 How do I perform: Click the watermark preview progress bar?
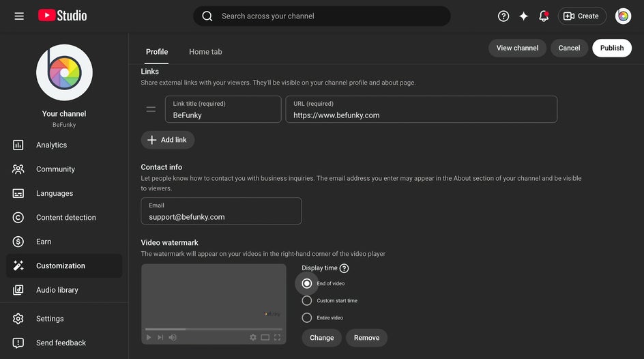[x=214, y=329]
